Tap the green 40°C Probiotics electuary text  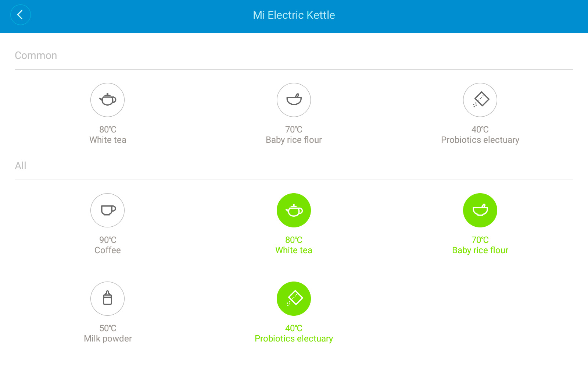click(294, 333)
